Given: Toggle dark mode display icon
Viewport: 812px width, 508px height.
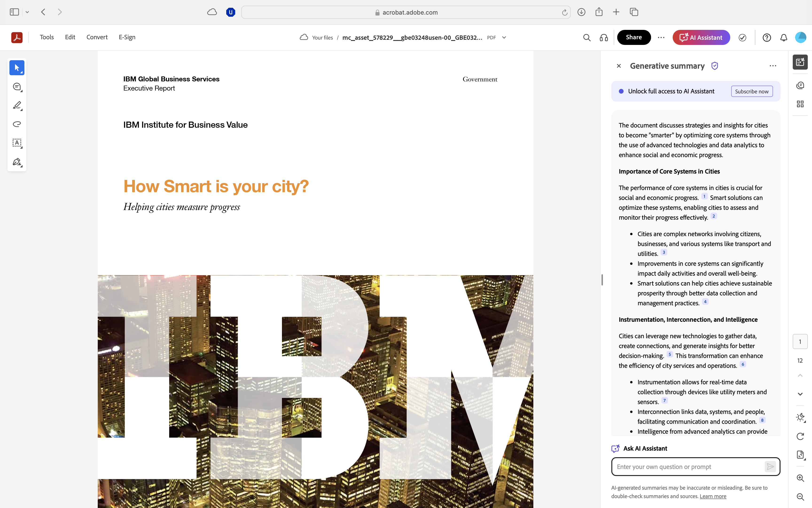Looking at the screenshot, I should point(800,418).
